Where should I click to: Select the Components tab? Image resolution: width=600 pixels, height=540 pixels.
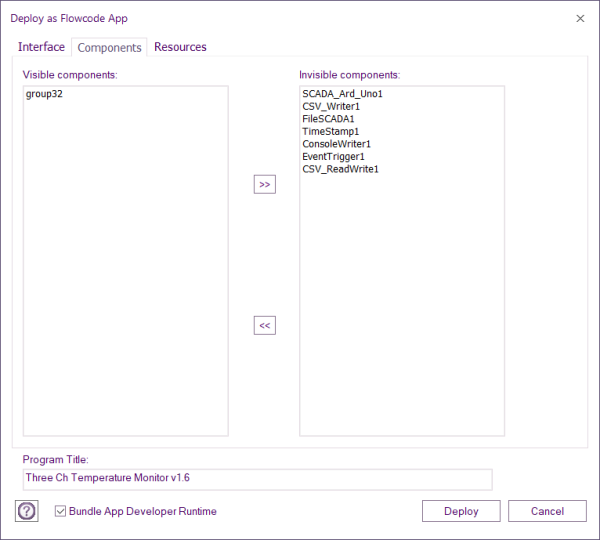[109, 48]
